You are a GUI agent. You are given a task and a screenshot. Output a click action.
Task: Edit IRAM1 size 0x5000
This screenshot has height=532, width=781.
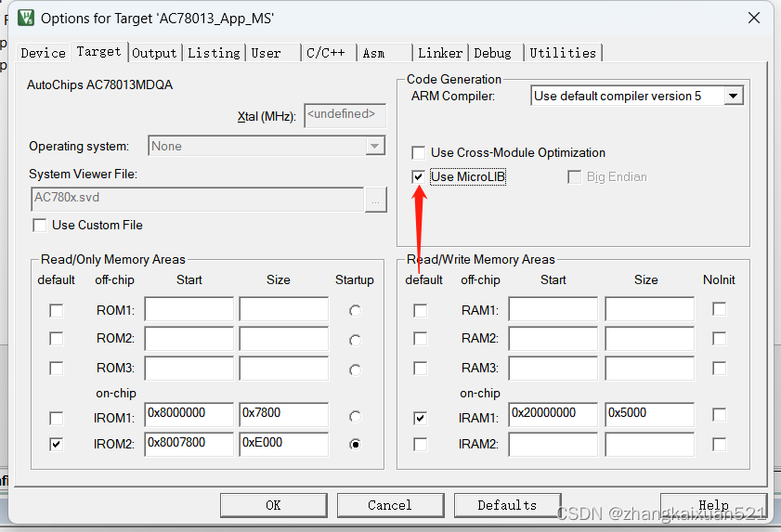point(649,415)
